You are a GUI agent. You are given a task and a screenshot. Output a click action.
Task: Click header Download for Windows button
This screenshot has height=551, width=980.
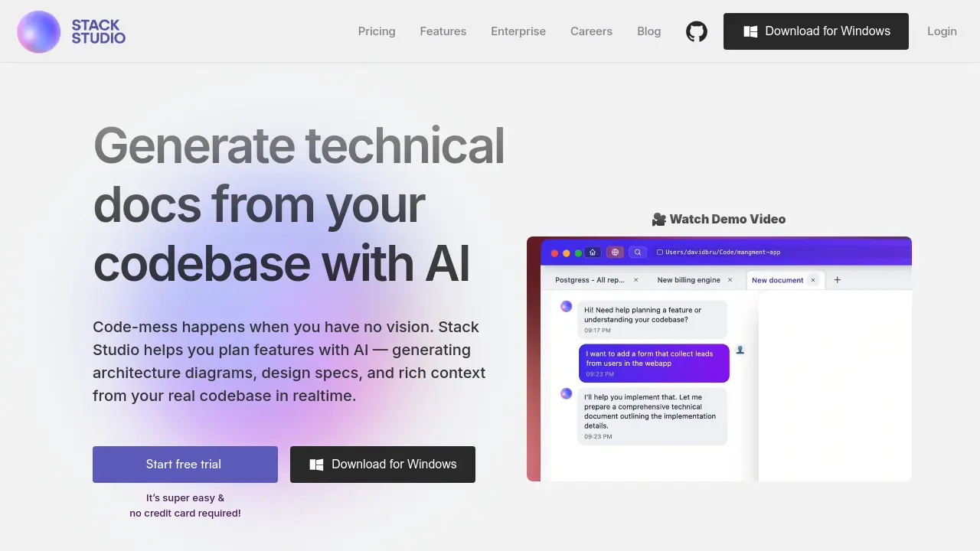tap(816, 31)
